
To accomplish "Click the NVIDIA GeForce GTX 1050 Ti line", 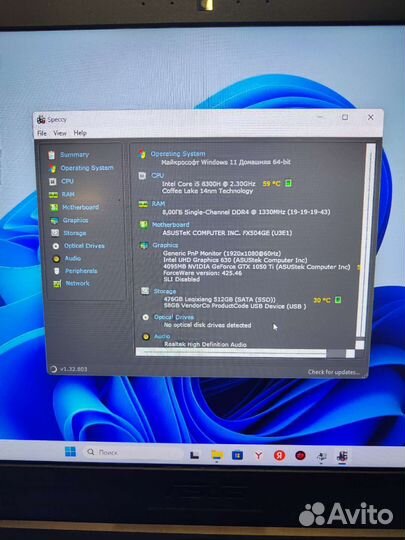I will tap(257, 267).
